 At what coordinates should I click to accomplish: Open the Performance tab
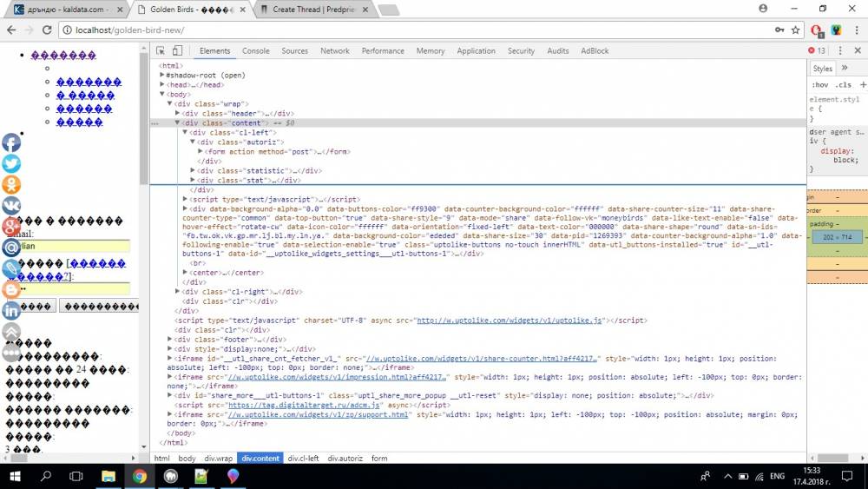[x=383, y=50]
